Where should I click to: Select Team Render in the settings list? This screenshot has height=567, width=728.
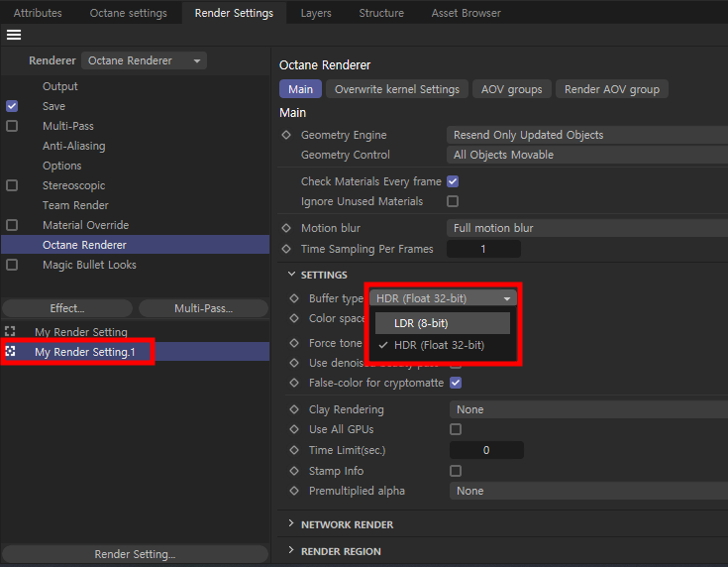tap(75, 205)
